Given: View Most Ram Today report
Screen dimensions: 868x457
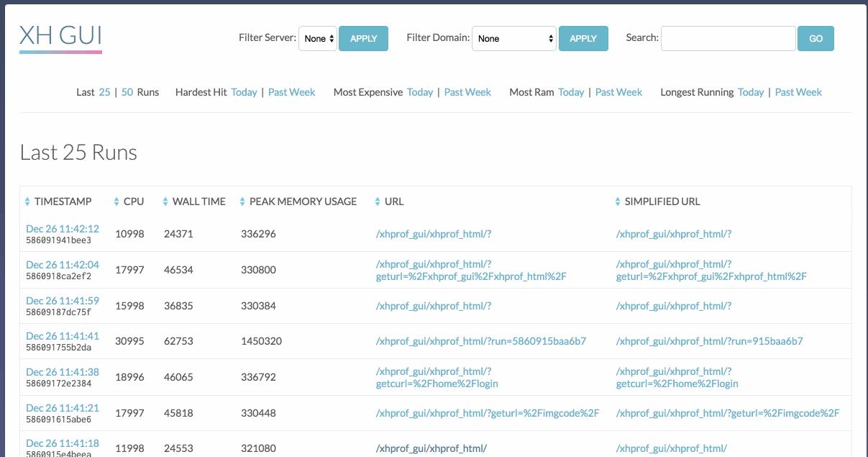Looking at the screenshot, I should [x=571, y=92].
